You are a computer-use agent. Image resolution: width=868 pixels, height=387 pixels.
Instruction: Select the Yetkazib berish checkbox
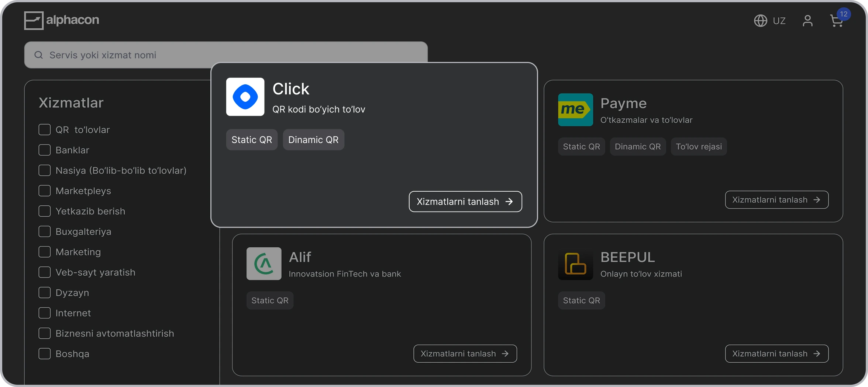(x=45, y=211)
